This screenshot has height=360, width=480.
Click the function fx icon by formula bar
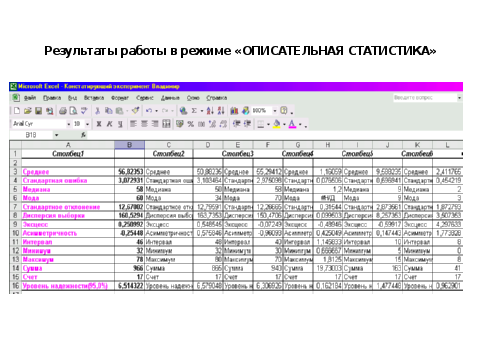pyautogui.click(x=83, y=135)
